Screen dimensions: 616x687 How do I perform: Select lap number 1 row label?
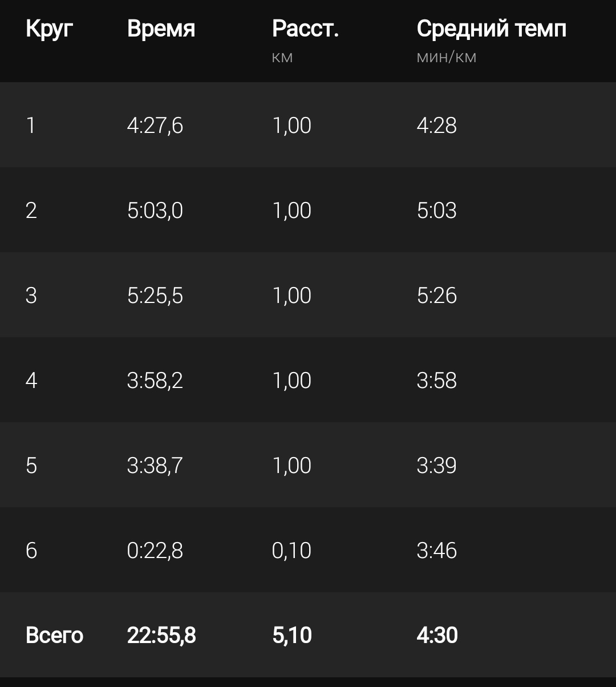click(x=31, y=125)
